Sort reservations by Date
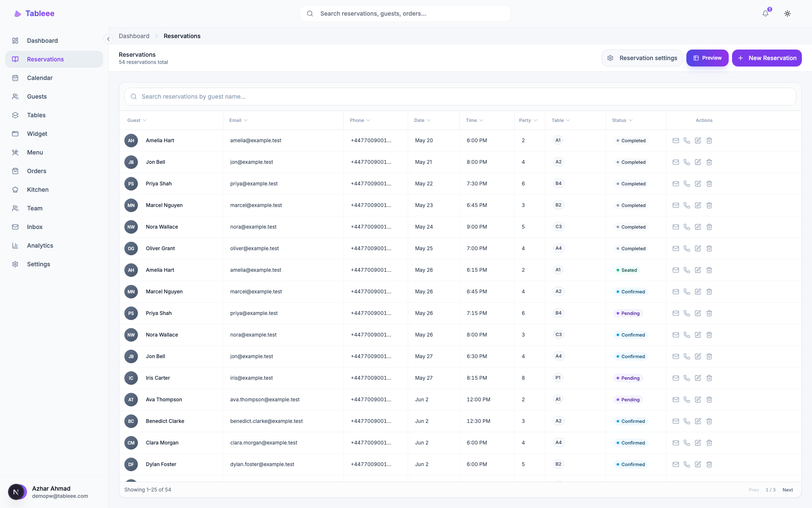812x508 pixels. coord(422,120)
